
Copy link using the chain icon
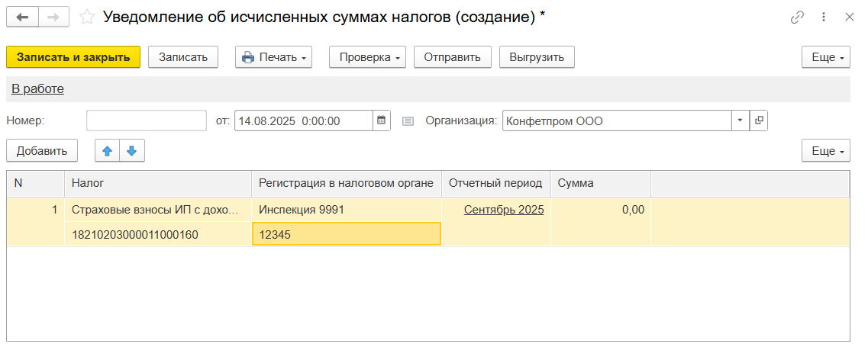coord(797,17)
